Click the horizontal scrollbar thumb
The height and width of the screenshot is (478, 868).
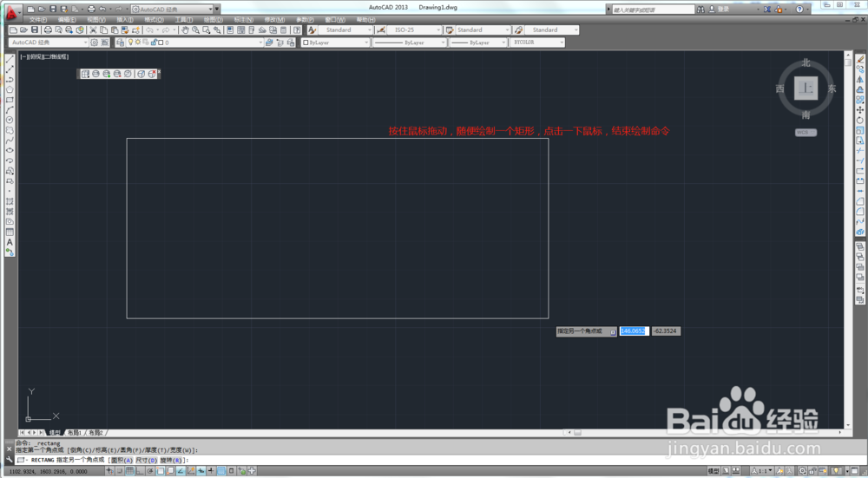(x=577, y=433)
